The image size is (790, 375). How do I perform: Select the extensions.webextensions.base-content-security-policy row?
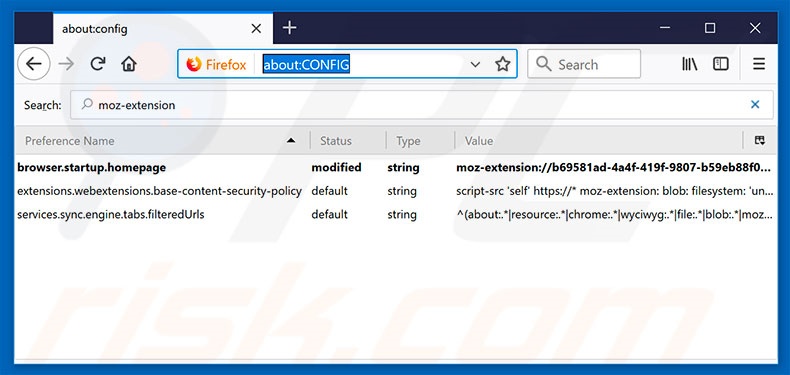tap(396, 191)
